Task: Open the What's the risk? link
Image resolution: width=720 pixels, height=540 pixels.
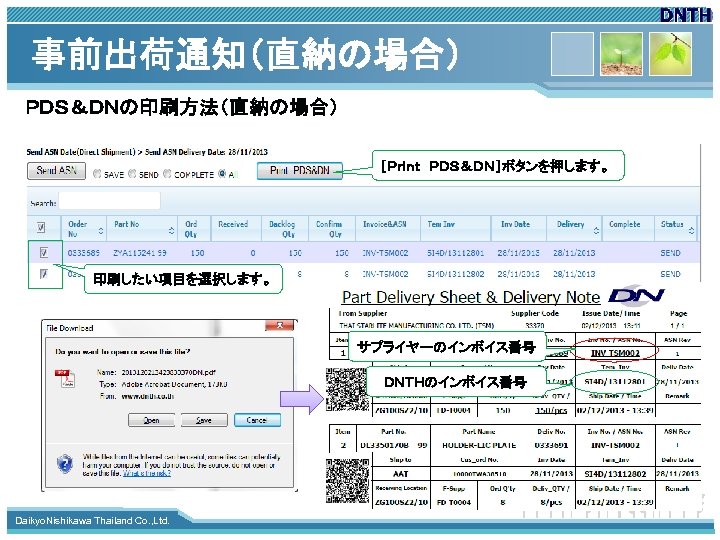Action: pos(146,473)
